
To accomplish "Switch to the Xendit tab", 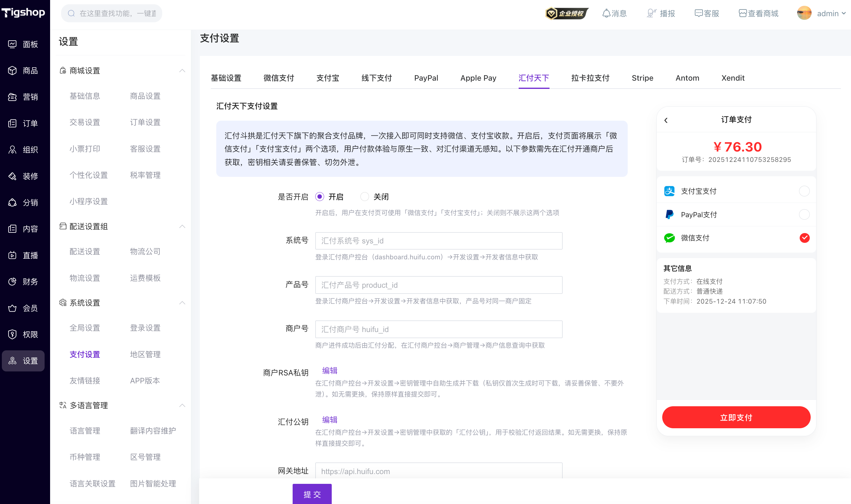I will click(x=732, y=78).
